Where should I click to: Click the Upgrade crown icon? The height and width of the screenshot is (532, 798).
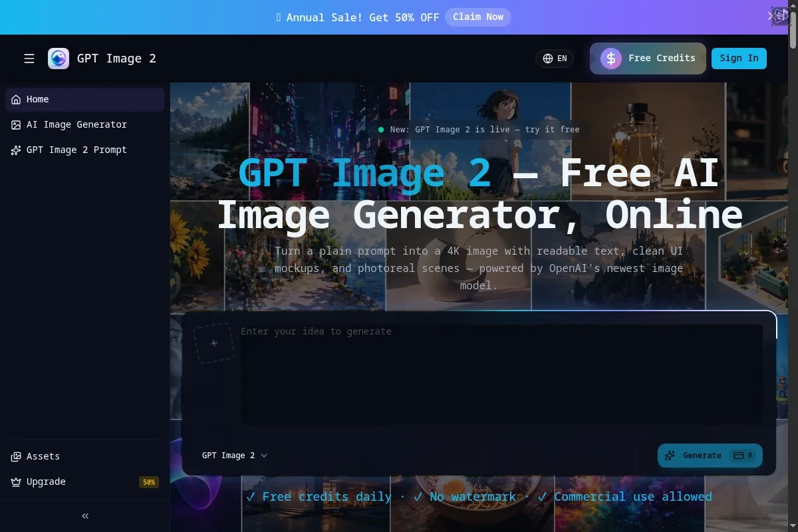(16, 481)
